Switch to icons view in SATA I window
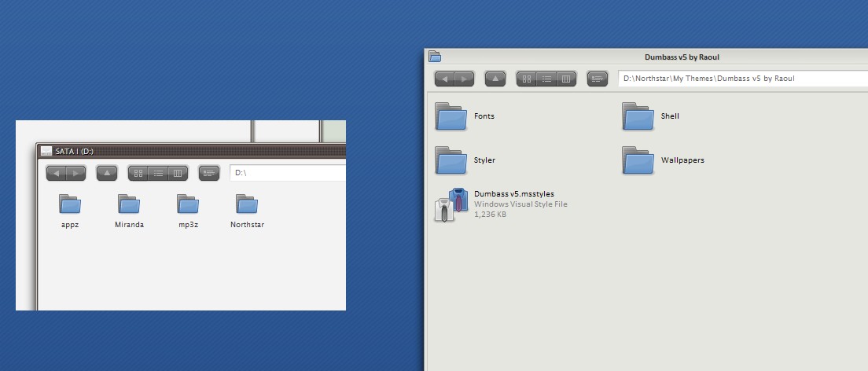This screenshot has width=868, height=371. pos(138,174)
